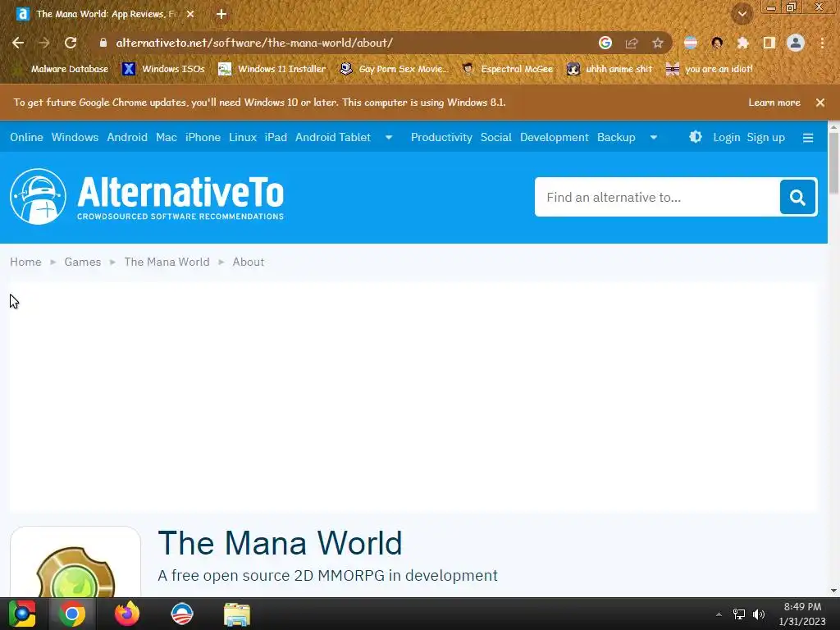
Task: Open Firefox in the taskbar
Action: point(127,614)
